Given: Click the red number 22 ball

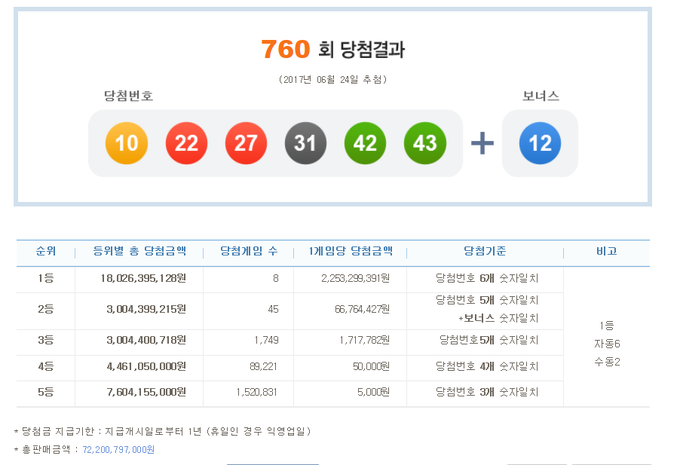Looking at the screenshot, I should click(x=186, y=143).
